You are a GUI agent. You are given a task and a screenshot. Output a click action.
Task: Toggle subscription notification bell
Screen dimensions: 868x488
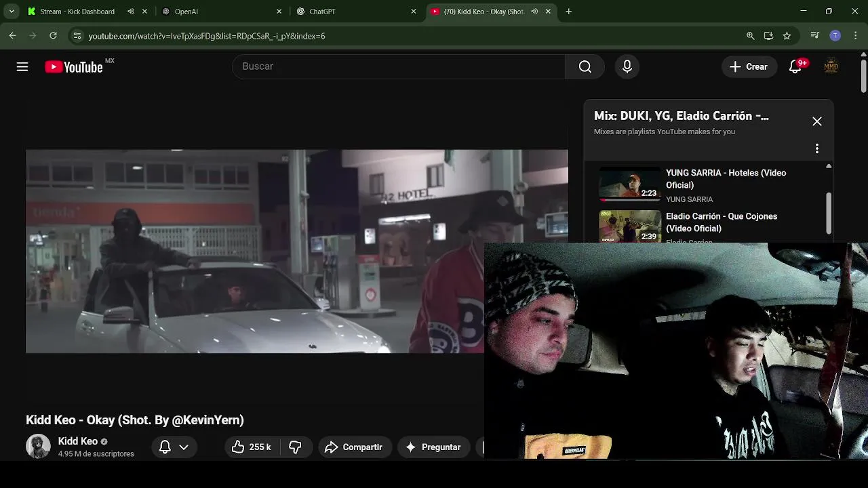pos(165,447)
